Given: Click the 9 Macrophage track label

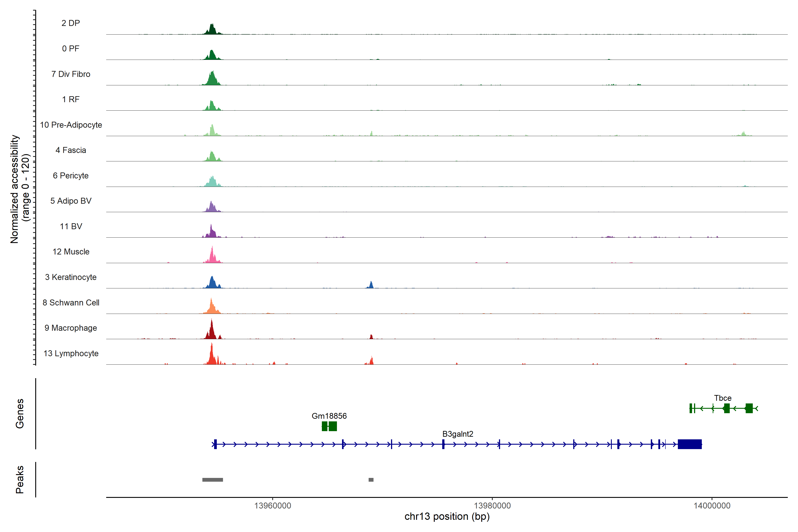Looking at the screenshot, I should (70, 328).
